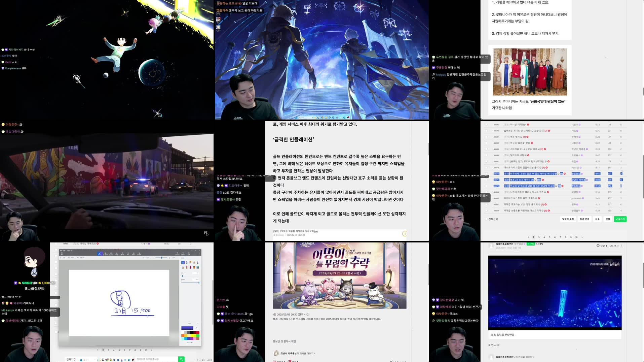Select the Crayon tool in Paint 3D
This screenshot has height=362, width=644.
pyautogui.click(x=190, y=267)
